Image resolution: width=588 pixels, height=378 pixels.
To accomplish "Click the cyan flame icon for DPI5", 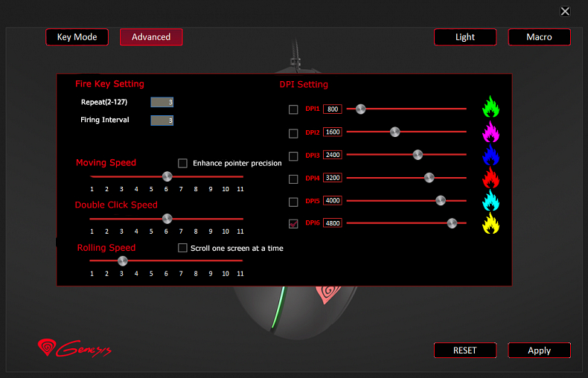I will point(490,201).
